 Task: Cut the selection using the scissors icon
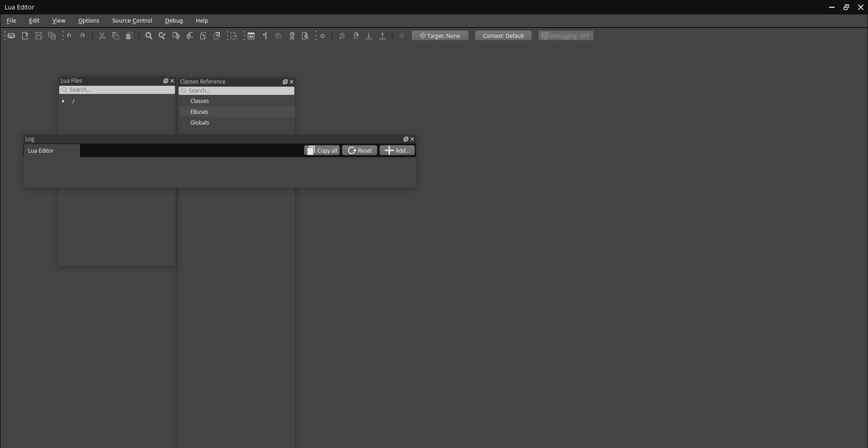(x=102, y=36)
